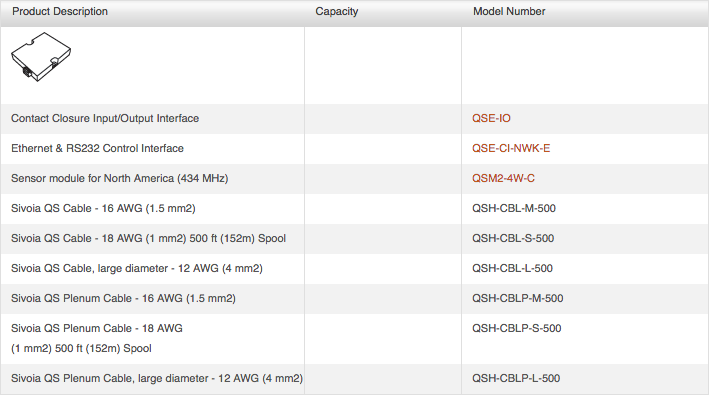709x395 pixels.
Task: Select Sensor module for North America row
Action: click(354, 178)
